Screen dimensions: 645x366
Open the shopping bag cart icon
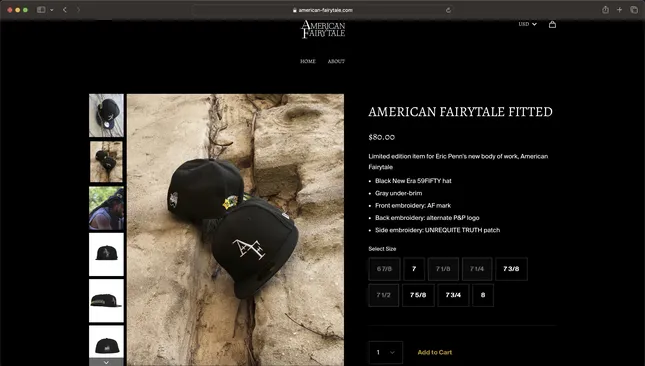point(552,24)
